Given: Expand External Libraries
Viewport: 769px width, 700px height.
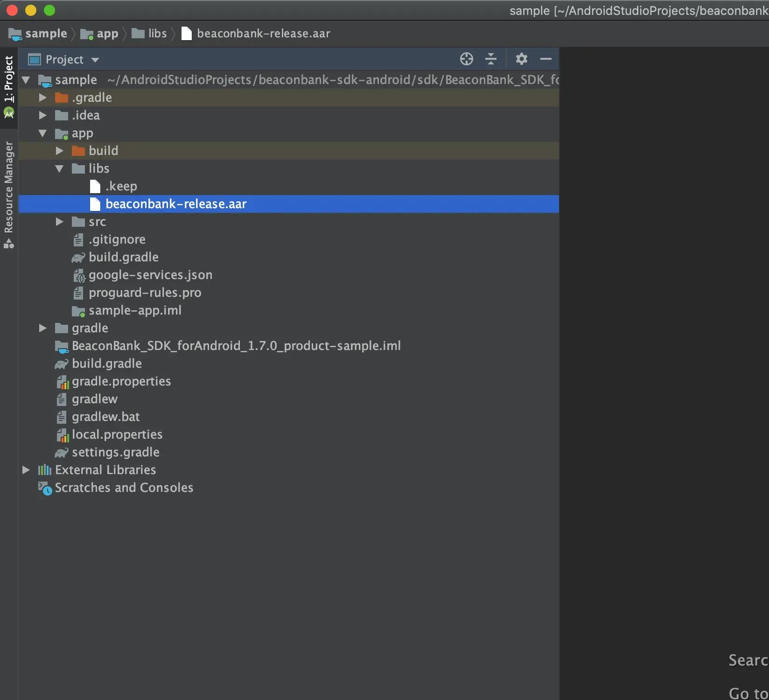Looking at the screenshot, I should coord(26,469).
